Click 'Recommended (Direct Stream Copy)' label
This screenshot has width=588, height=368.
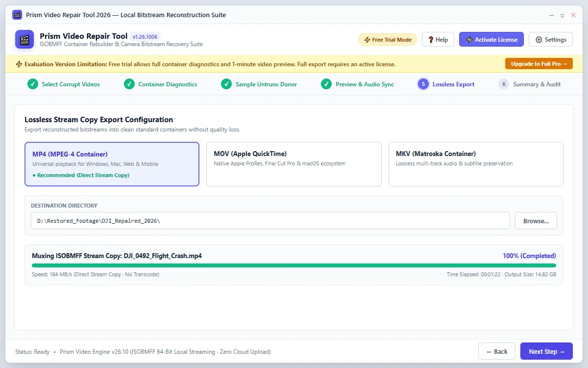point(81,175)
